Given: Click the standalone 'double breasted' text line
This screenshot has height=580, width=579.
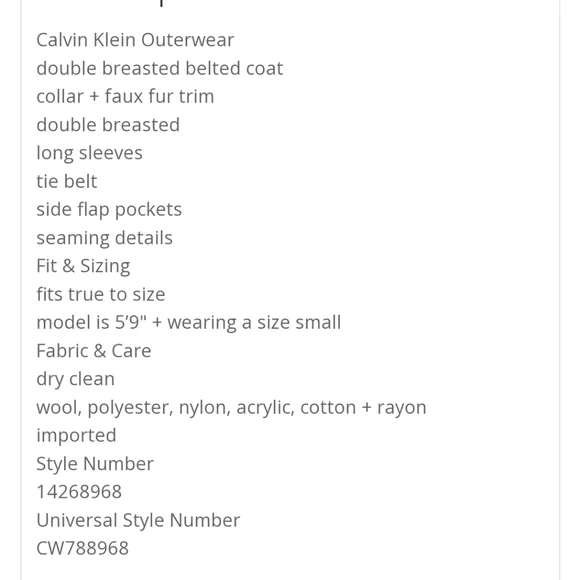Looking at the screenshot, I should coord(108,124).
